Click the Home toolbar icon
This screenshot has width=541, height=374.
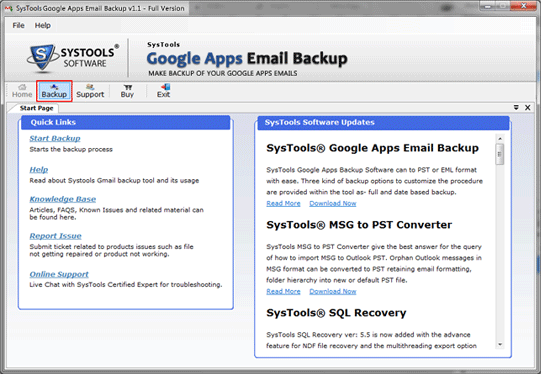pos(22,91)
